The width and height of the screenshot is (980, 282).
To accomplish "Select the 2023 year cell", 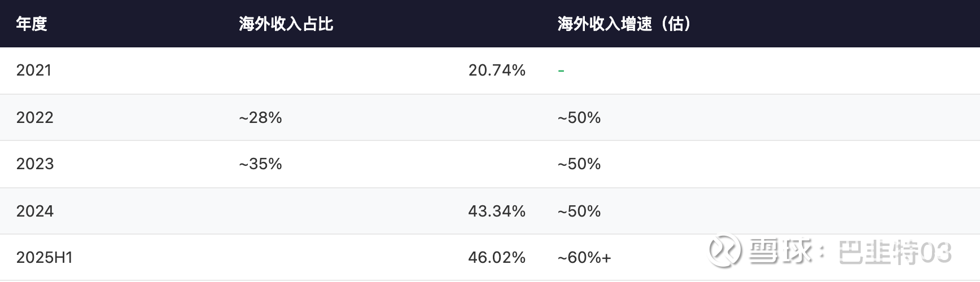I will [x=35, y=164].
